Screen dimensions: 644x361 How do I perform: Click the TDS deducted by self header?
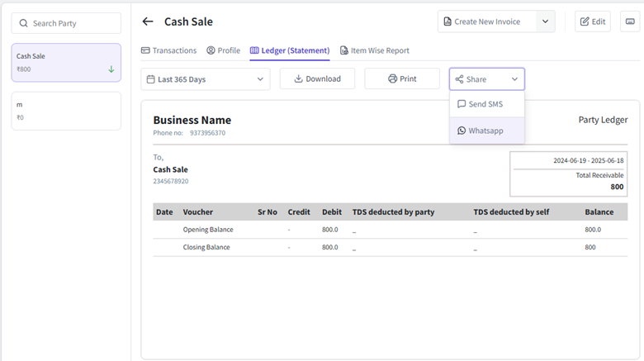coord(511,212)
